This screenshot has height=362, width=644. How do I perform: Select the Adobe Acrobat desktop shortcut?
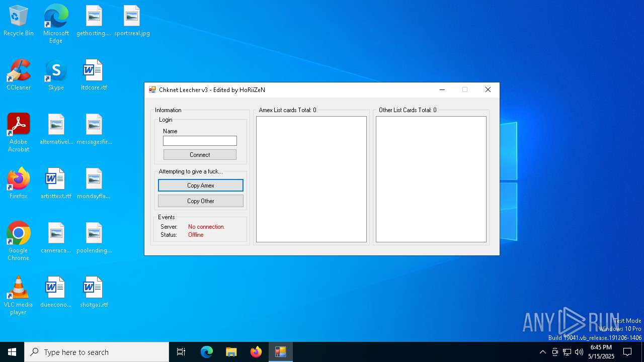tap(19, 133)
